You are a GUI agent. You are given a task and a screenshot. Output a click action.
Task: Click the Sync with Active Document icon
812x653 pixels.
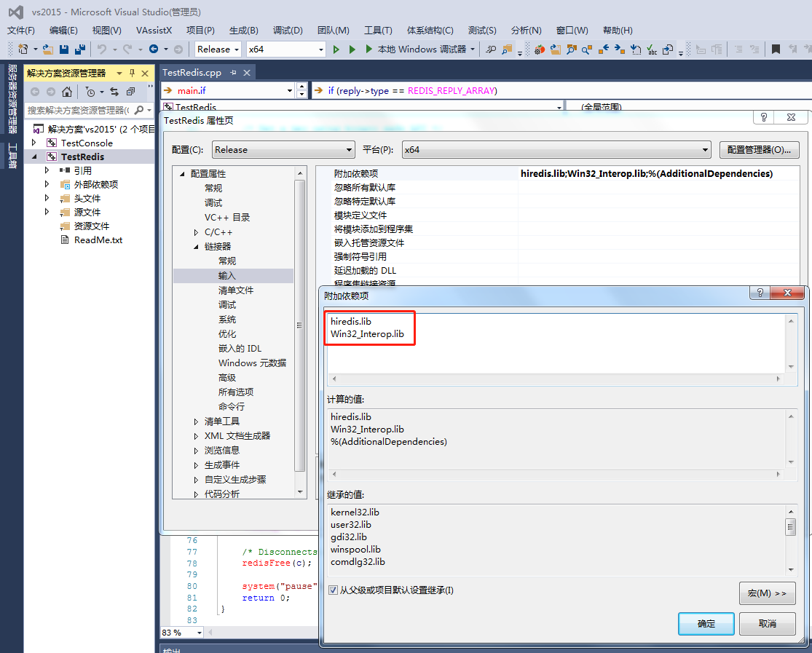tap(115, 92)
